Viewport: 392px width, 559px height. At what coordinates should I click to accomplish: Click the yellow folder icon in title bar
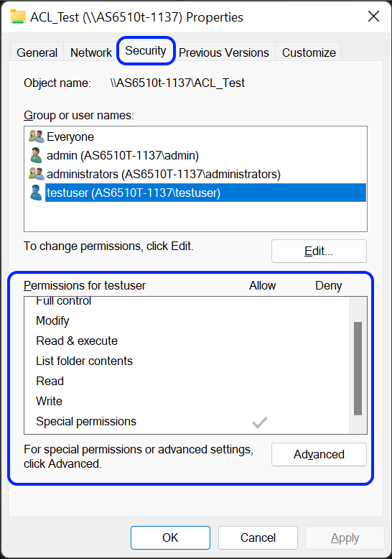(18, 17)
